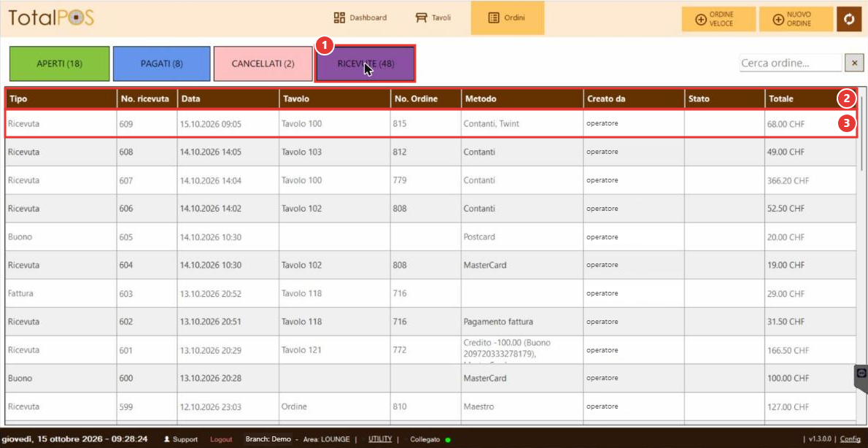The width and height of the screenshot is (868, 448).
Task: Click the 127.00 CHF total cell
Action: 810,406
